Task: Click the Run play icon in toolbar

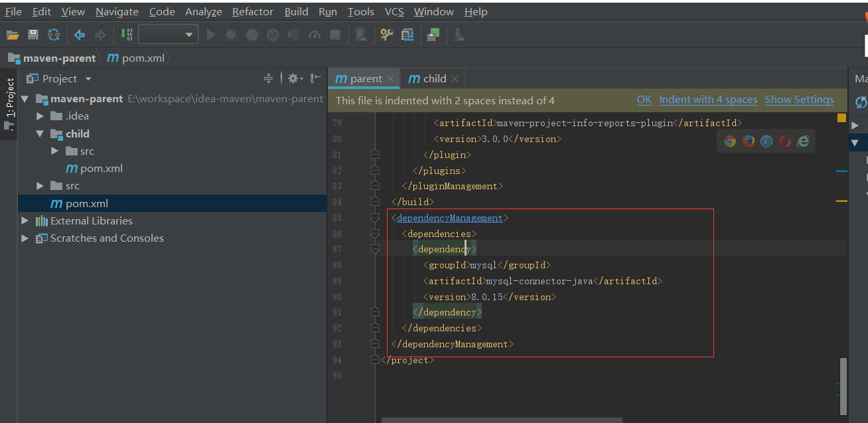Action: (211, 35)
